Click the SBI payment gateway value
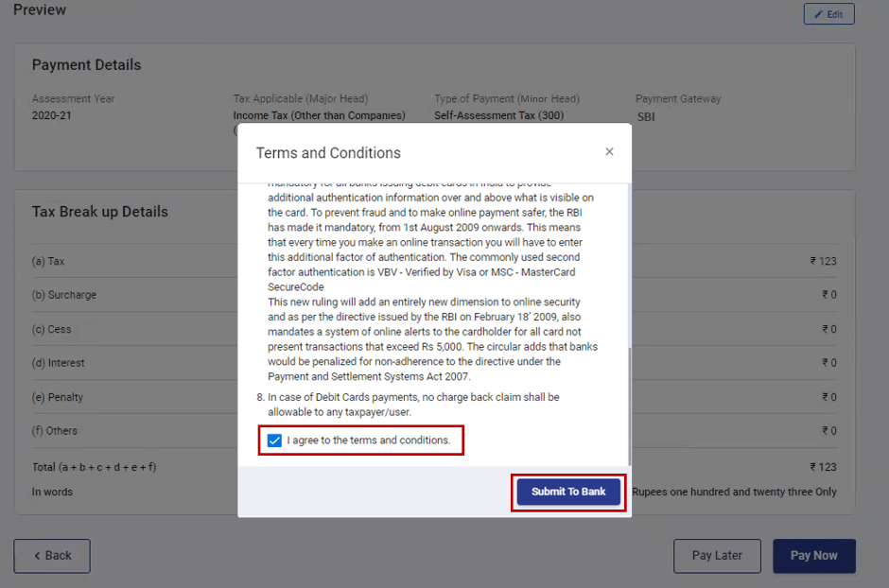 click(646, 117)
